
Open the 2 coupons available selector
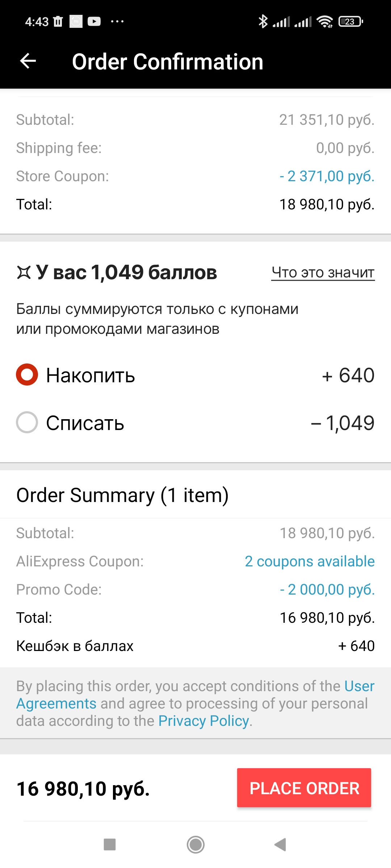(310, 561)
